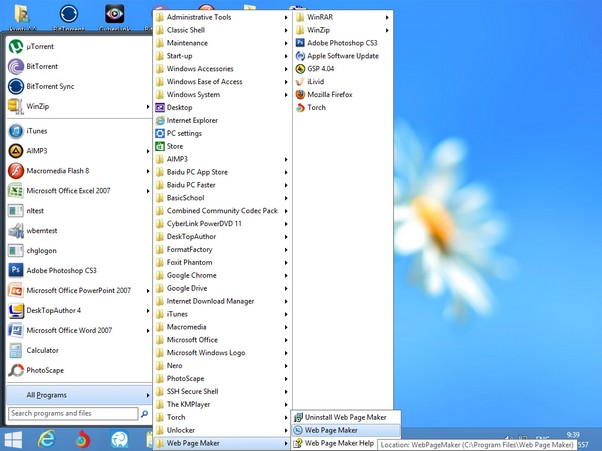This screenshot has width=602, height=451.
Task: Open Torch browser from the taskbar
Action: coord(83,440)
